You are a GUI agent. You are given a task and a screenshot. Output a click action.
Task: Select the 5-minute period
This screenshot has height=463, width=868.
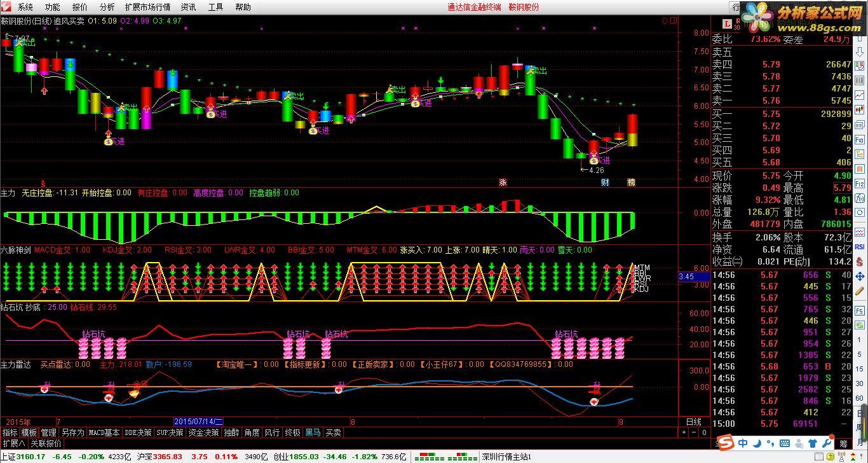click(860, 354)
